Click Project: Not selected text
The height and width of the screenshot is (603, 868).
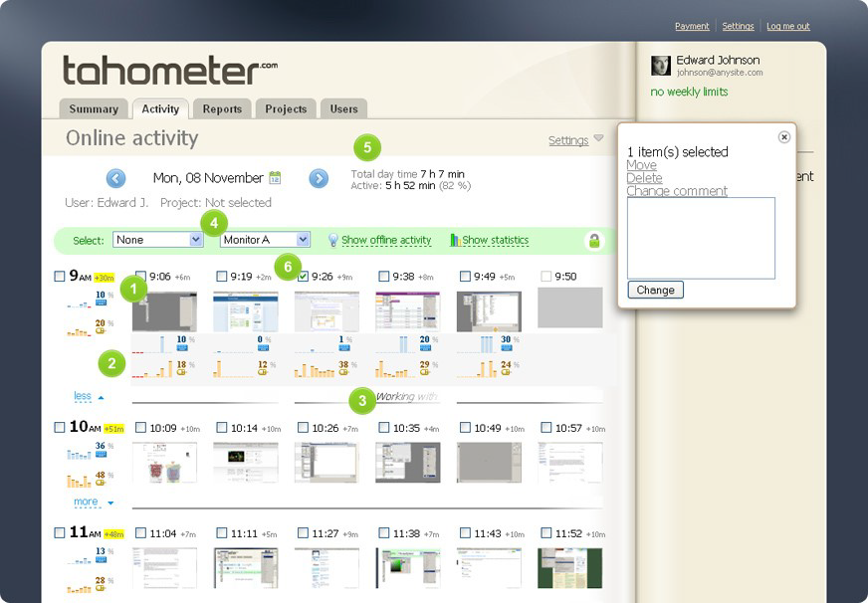click(216, 202)
